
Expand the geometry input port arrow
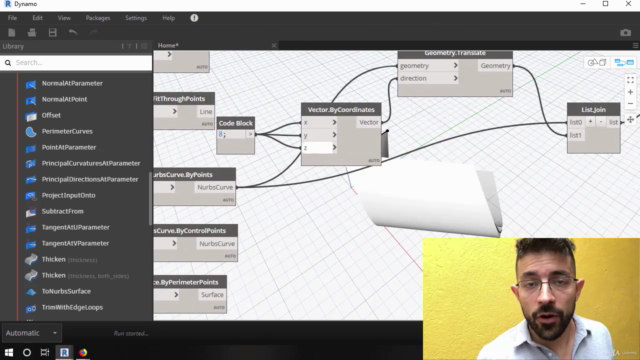tap(456, 65)
